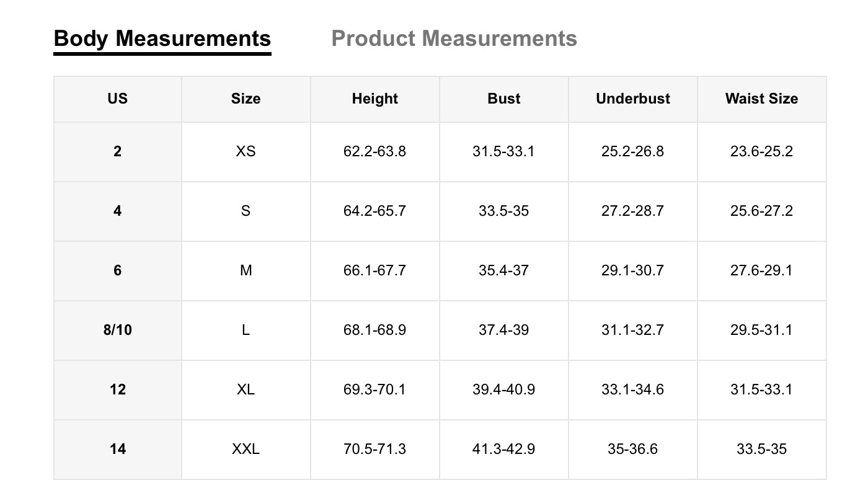The image size is (868, 480).
Task: Switch to the Product Measurements tab
Action: (454, 38)
